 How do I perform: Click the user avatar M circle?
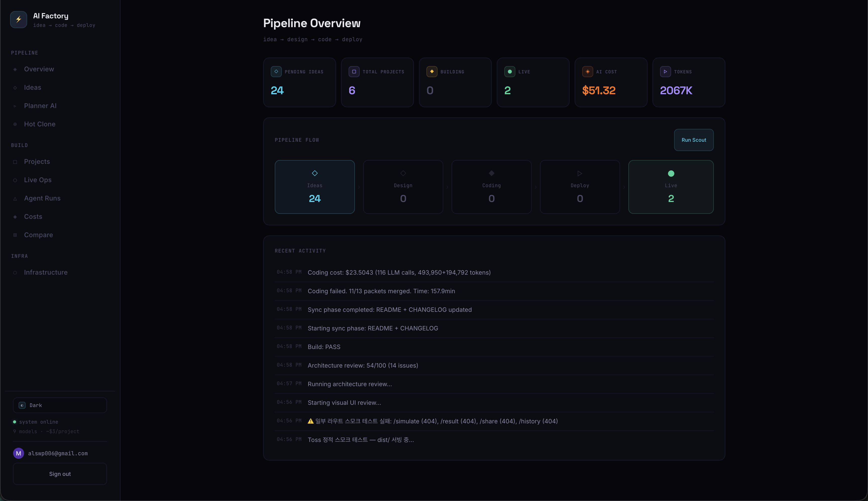19,453
